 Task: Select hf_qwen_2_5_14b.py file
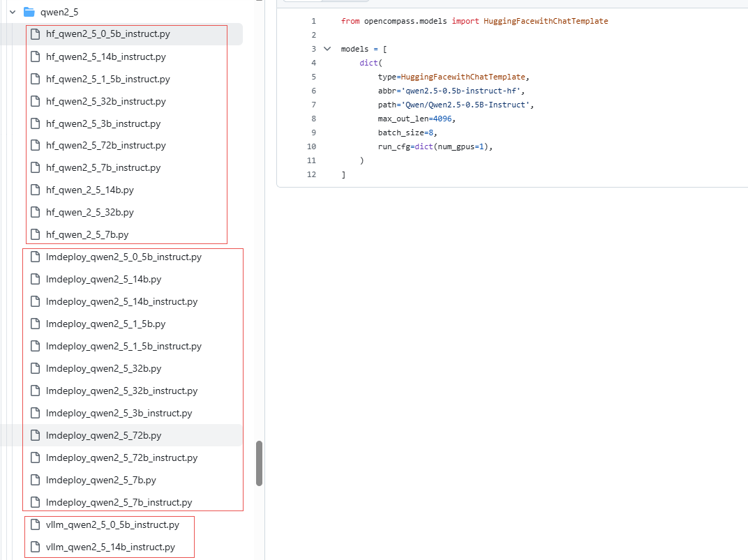(90, 190)
